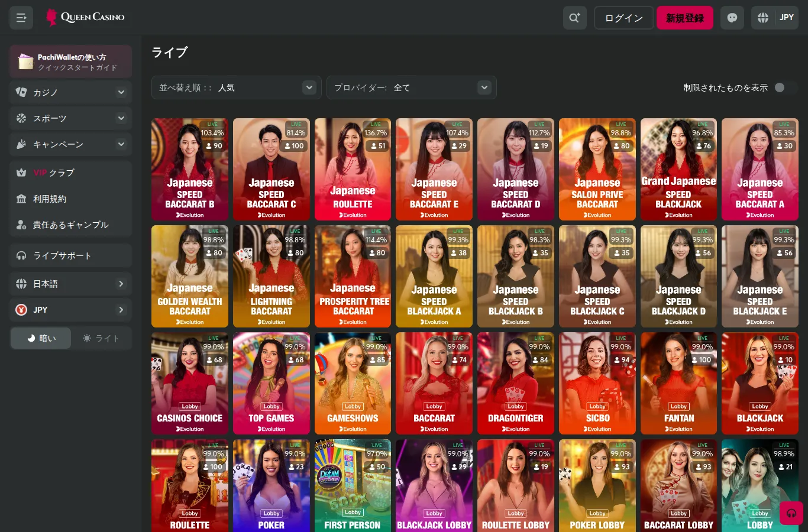Viewport: 808px width, 532px height.
Task: Toggle 制限されたものを表示 switch
Action: point(784,87)
